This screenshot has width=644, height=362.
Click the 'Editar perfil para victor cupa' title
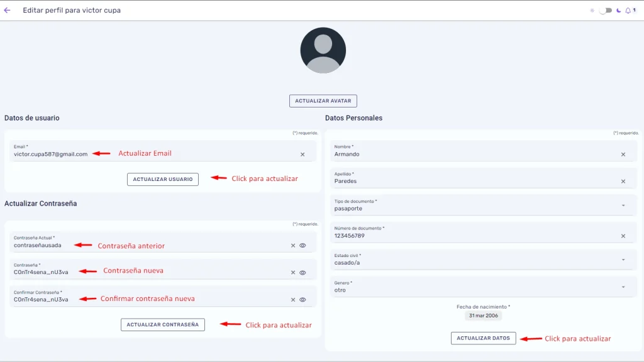pyautogui.click(x=72, y=10)
